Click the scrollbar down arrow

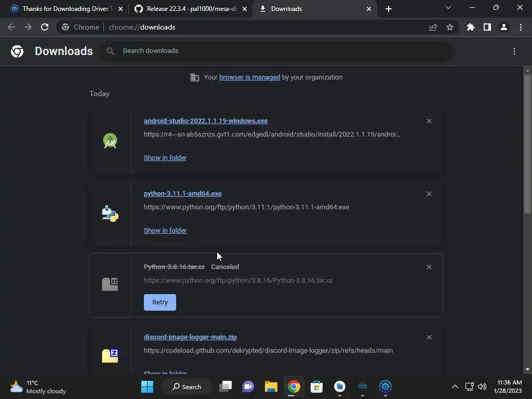point(527,369)
